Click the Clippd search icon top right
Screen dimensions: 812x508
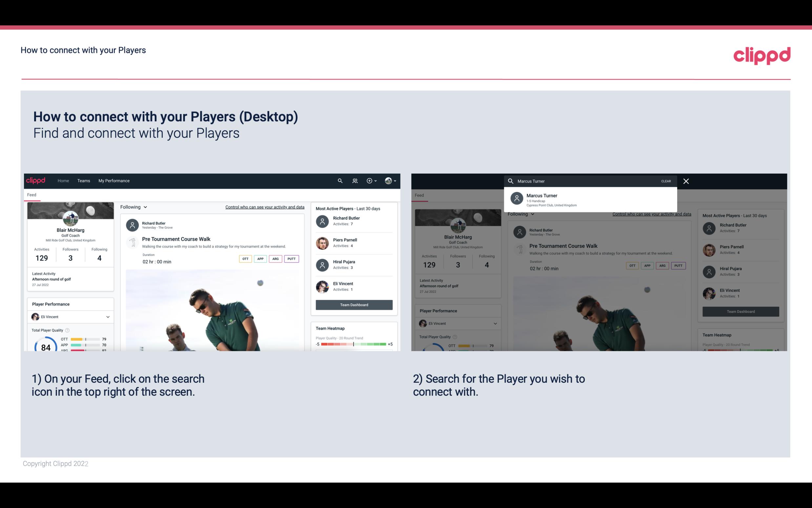[339, 181]
